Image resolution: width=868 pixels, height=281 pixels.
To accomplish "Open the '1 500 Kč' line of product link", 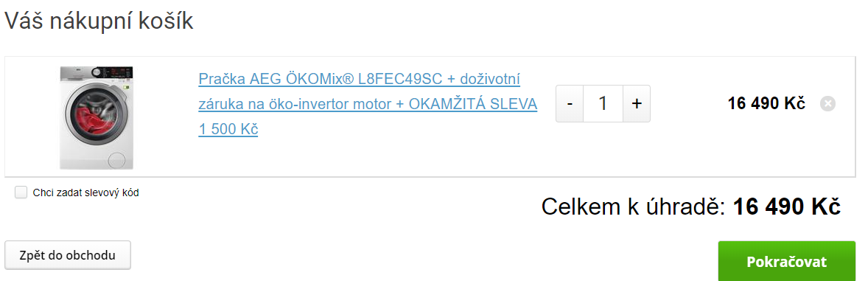I will pyautogui.click(x=228, y=129).
